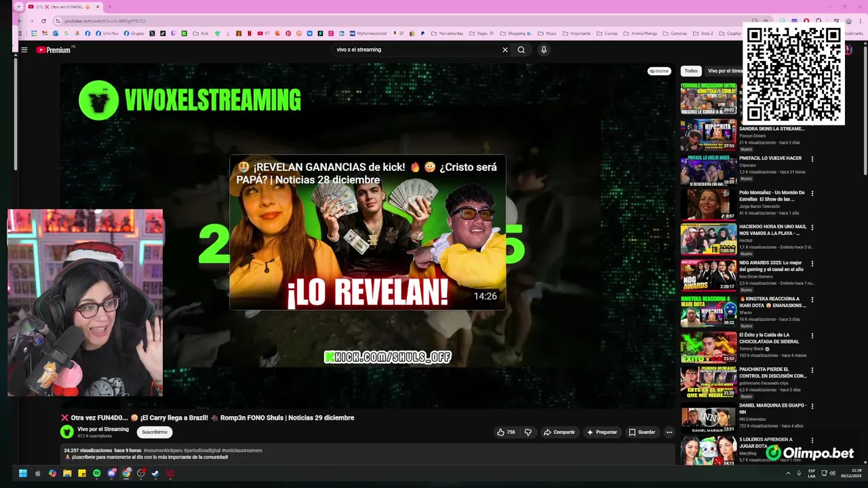Open the Windows Start menu
868x488 pixels.
click(x=22, y=473)
